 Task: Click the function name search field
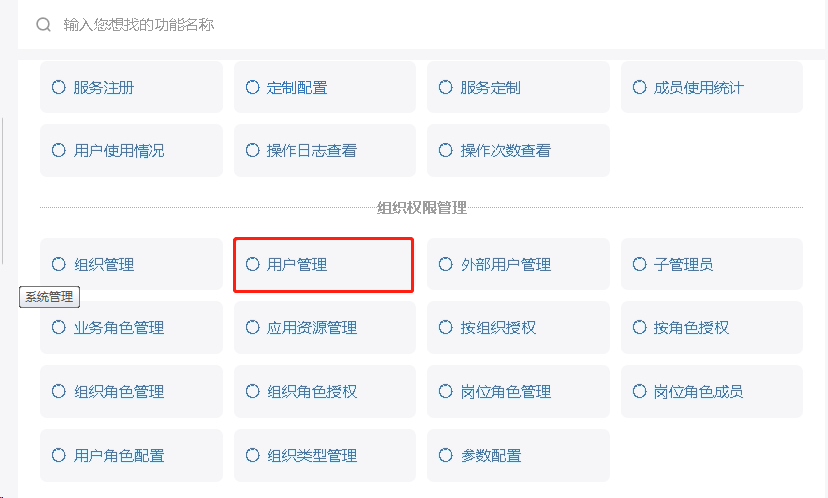(421, 24)
